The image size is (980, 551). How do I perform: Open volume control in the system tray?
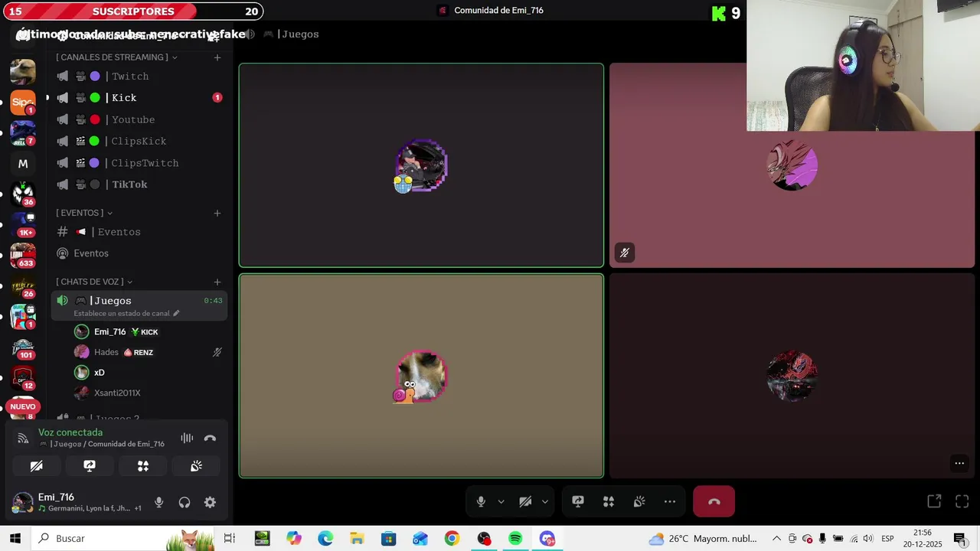point(867,539)
